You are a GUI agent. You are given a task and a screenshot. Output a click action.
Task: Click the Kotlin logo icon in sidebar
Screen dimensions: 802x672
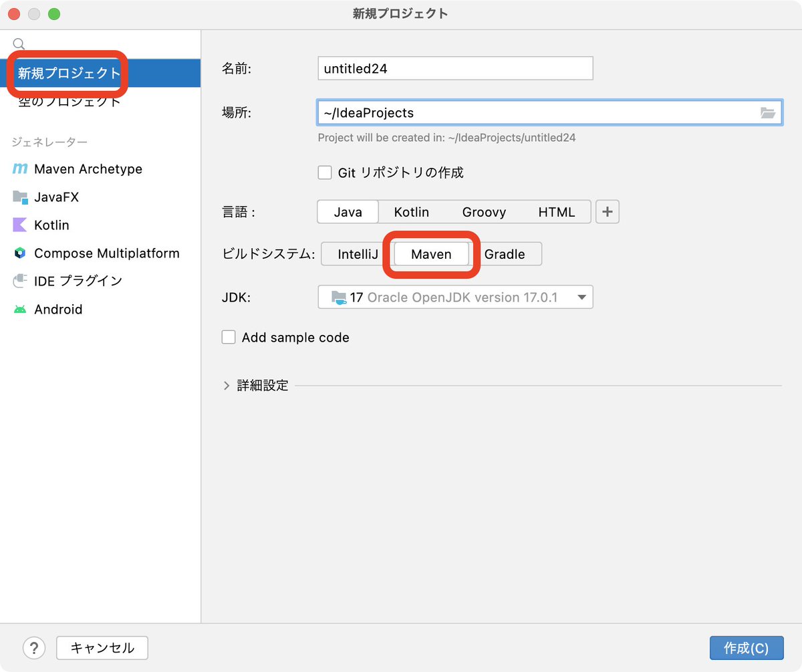pyautogui.click(x=20, y=225)
